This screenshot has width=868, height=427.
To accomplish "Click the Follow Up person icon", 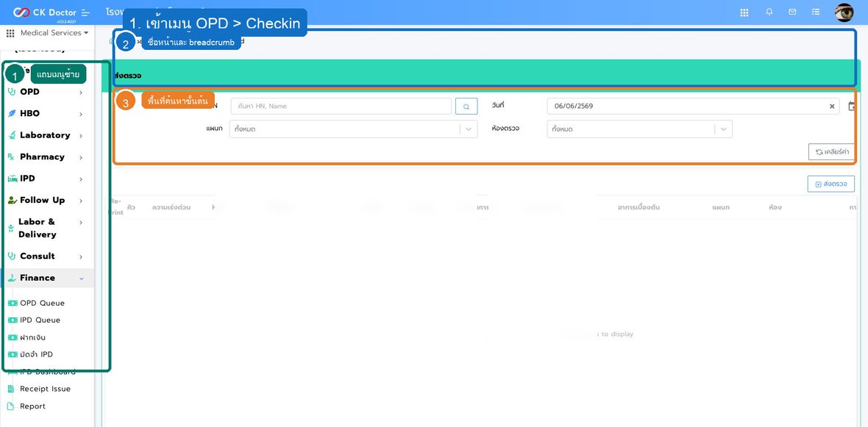I will (x=13, y=200).
